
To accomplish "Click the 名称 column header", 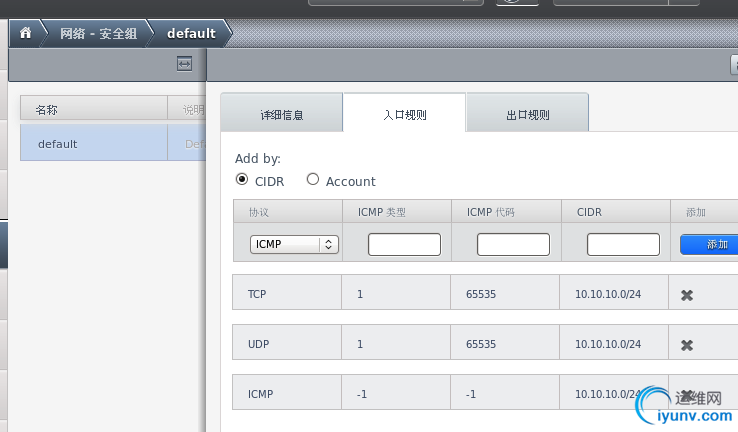I will click(x=95, y=109).
